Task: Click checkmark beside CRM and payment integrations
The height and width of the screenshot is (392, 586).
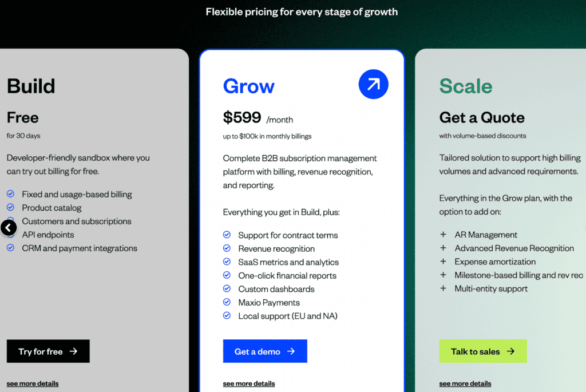Action: click(10, 247)
